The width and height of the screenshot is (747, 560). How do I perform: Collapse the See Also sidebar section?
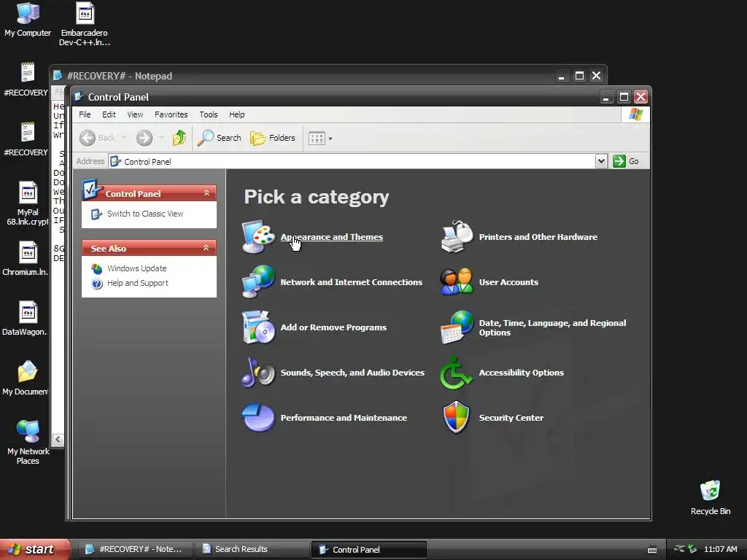[x=206, y=248]
